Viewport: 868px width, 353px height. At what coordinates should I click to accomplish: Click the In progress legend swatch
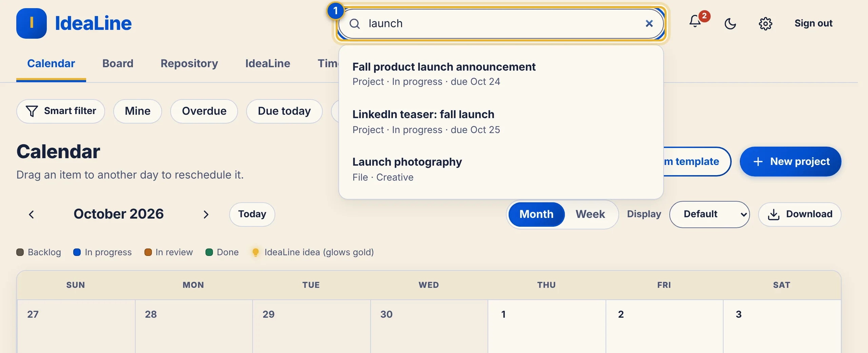pyautogui.click(x=77, y=252)
